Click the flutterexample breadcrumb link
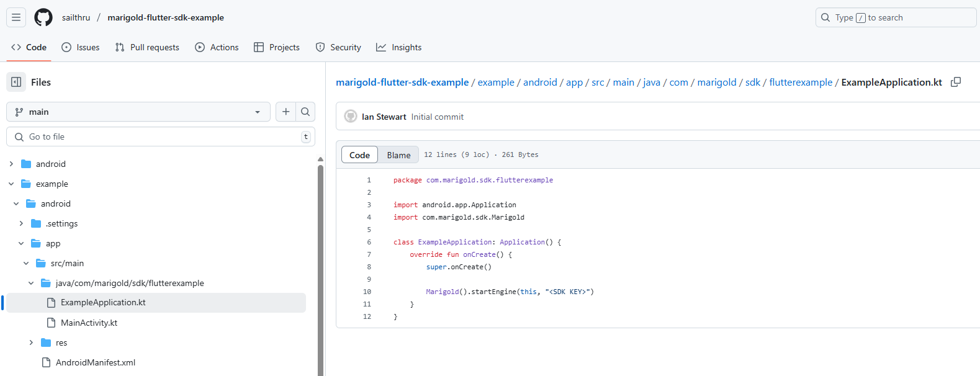 pyautogui.click(x=801, y=82)
